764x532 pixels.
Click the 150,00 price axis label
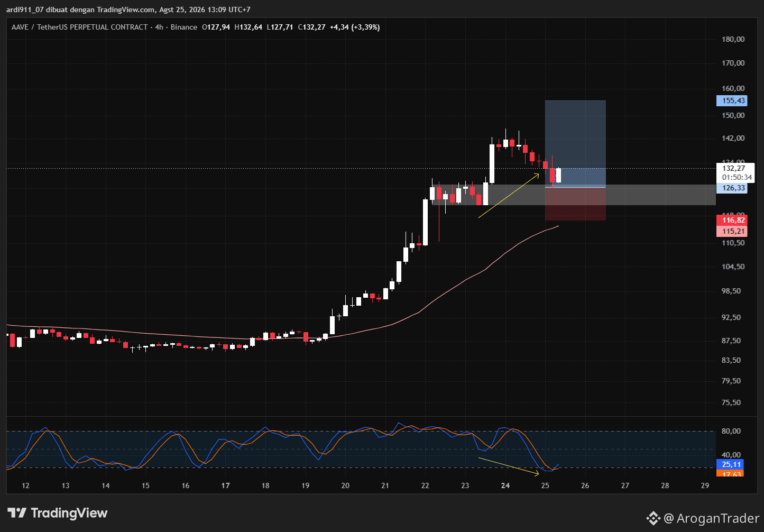point(733,115)
